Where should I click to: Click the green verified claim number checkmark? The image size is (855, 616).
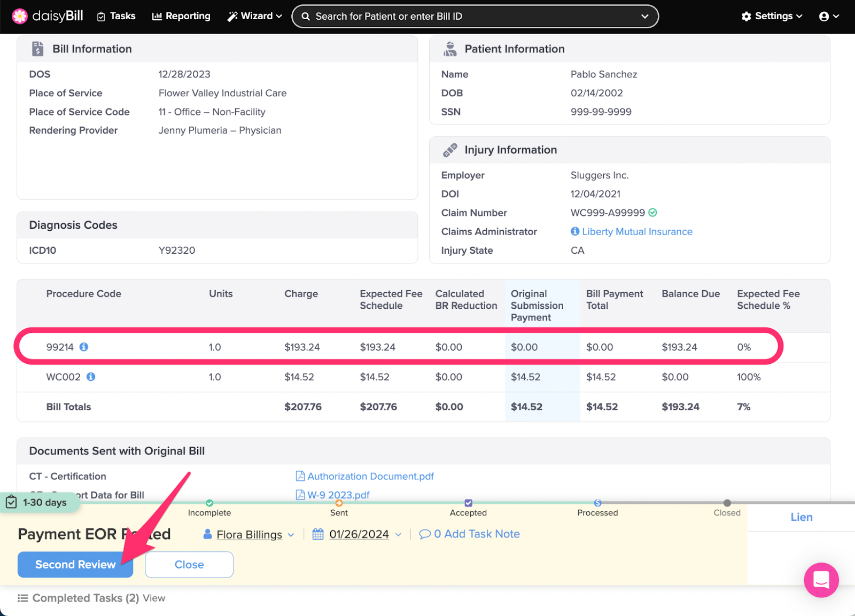(x=652, y=213)
